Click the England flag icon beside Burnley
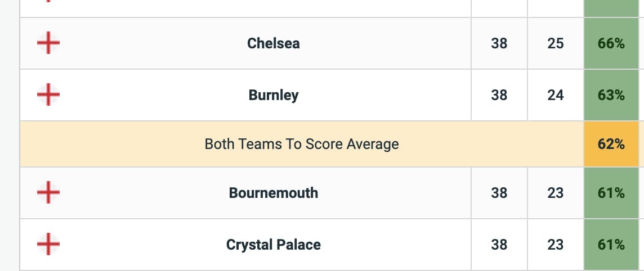The image size is (644, 271). click(x=48, y=94)
